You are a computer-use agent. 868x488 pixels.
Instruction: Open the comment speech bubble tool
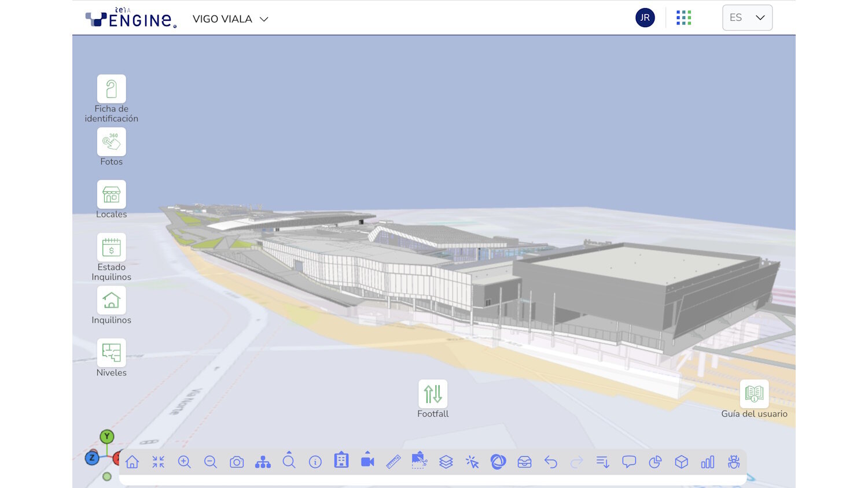tap(629, 462)
